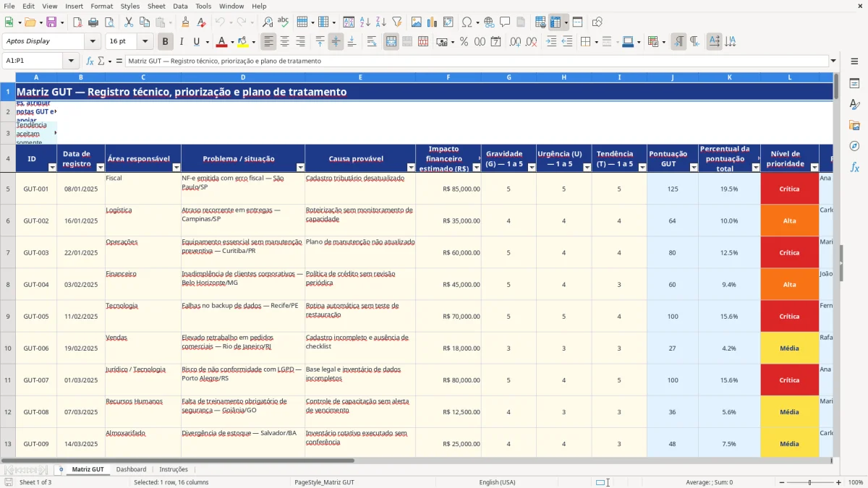Open the font color dropdown arrow
The image size is (868, 488).
click(x=232, y=42)
